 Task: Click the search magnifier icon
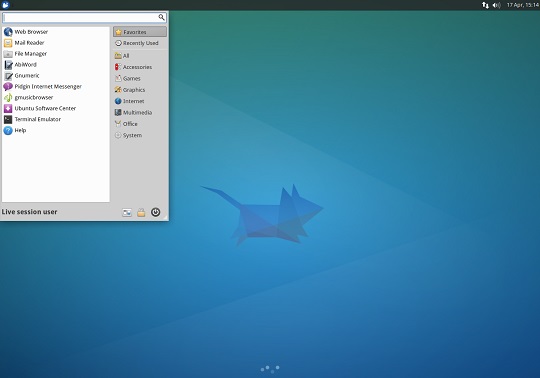pyautogui.click(x=161, y=17)
